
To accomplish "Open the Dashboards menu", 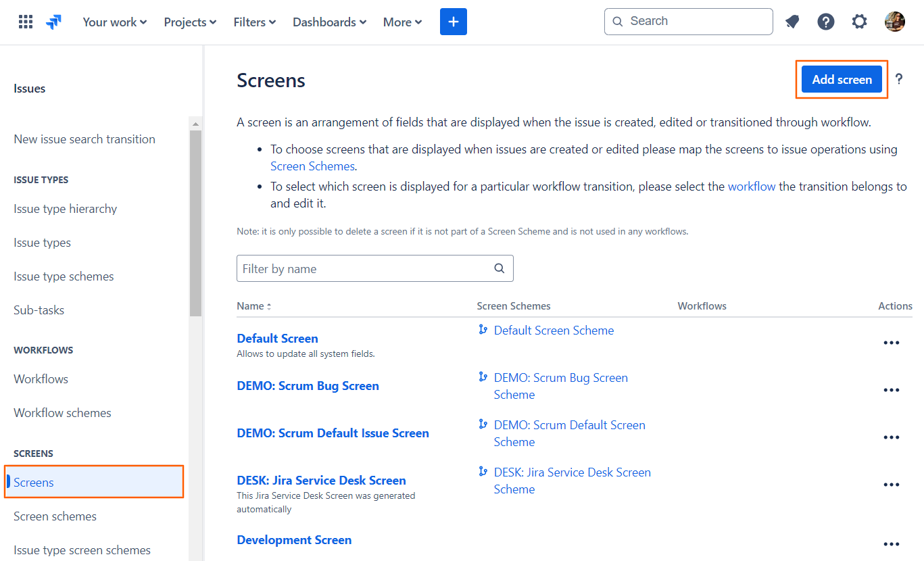I will coord(329,22).
